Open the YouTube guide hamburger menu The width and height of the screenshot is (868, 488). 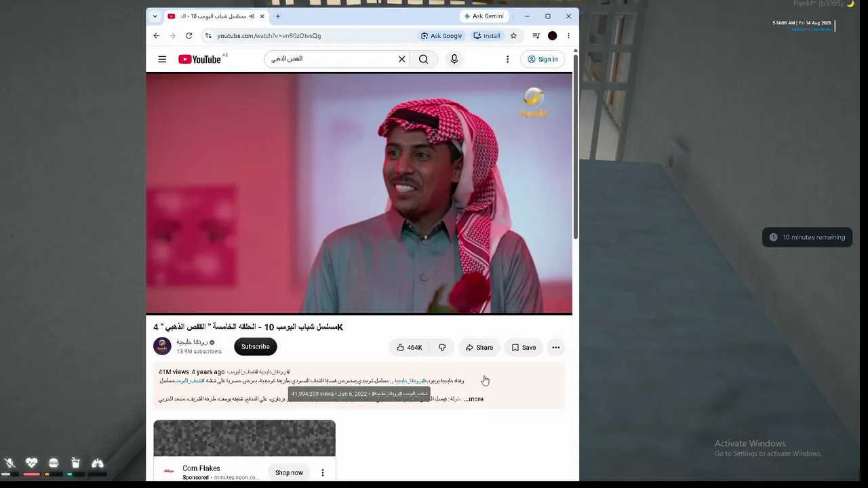(x=162, y=59)
